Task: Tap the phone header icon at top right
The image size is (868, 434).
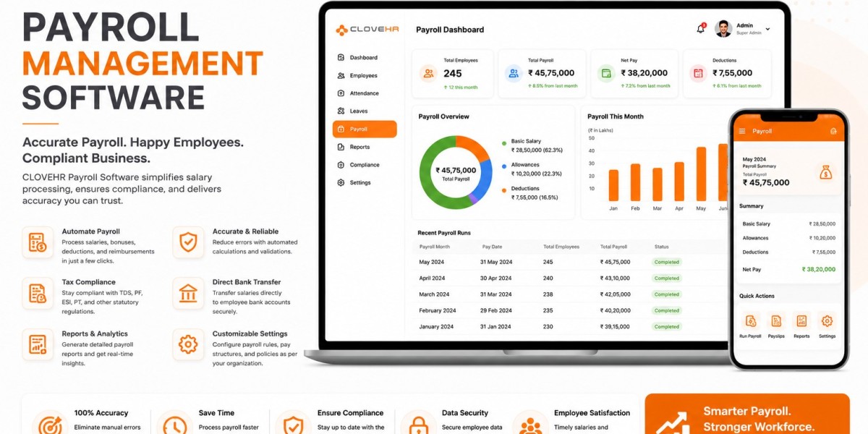Action: point(833,131)
